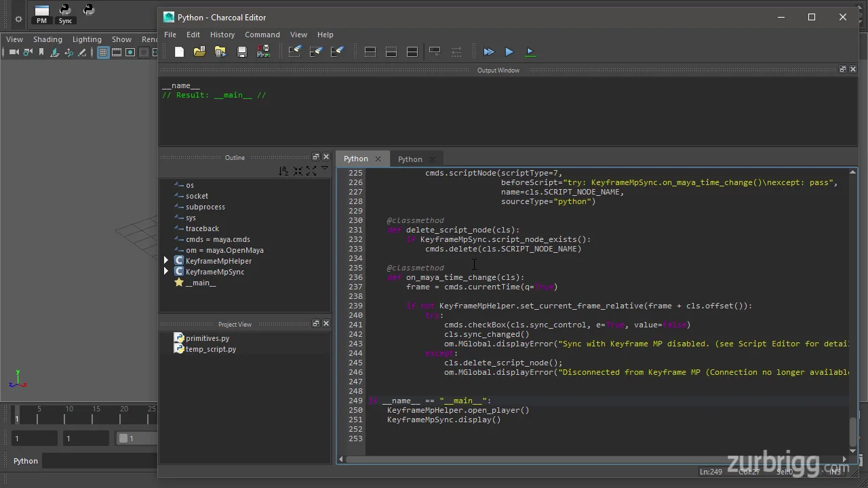Viewport: 868px width, 488px height.
Task: Toggle the film gate viewport button
Action: [117, 52]
